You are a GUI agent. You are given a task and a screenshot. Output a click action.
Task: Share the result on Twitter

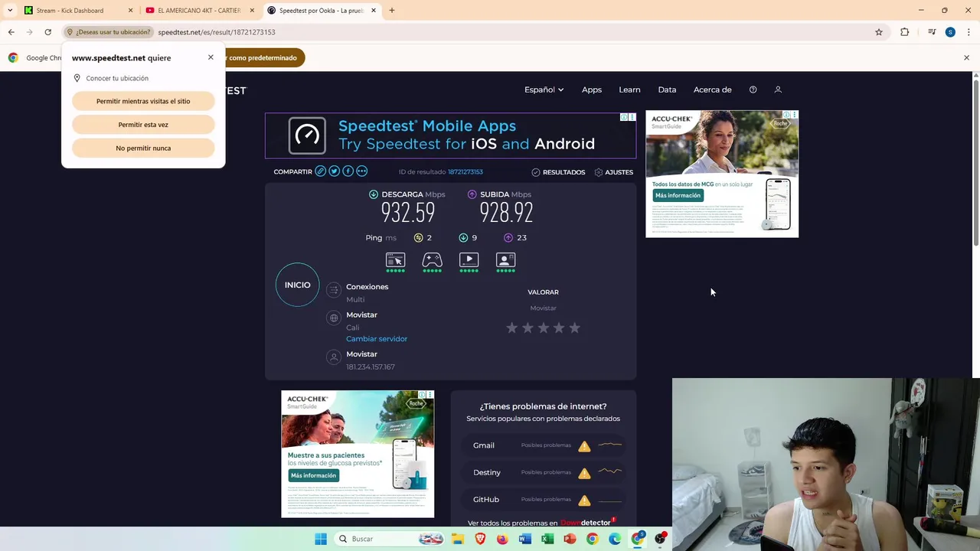point(335,171)
